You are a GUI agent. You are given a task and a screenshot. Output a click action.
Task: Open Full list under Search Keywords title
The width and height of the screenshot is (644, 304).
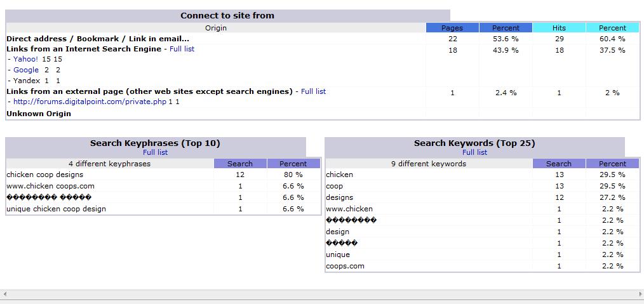[474, 152]
